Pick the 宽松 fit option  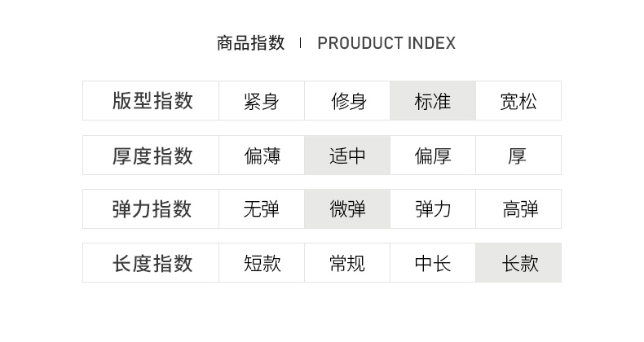click(x=518, y=101)
